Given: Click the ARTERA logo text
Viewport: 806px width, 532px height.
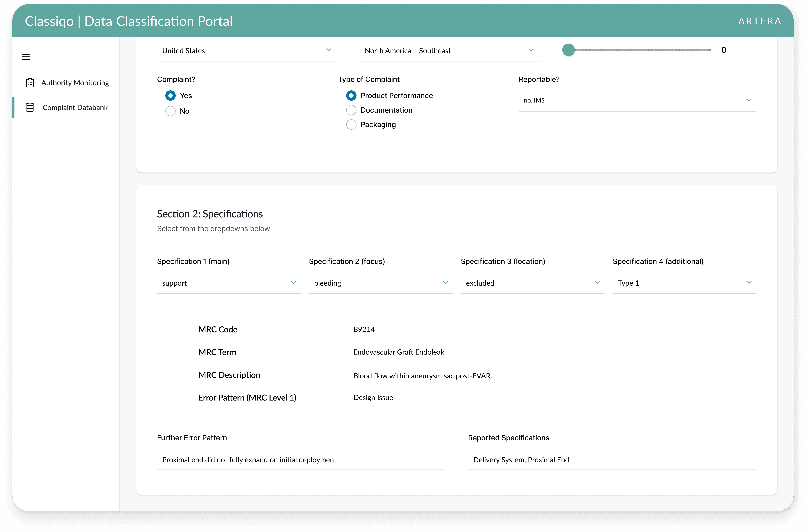Looking at the screenshot, I should (x=759, y=21).
